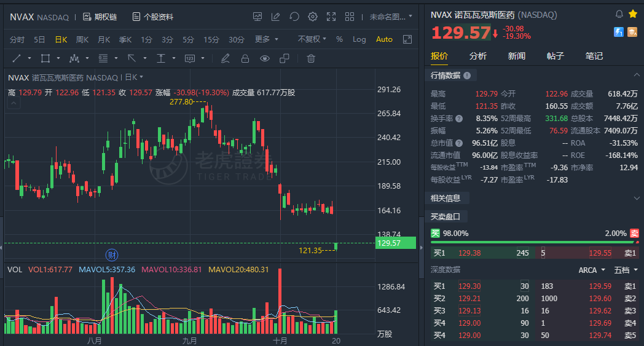The image size is (644, 346).
Task: Open stock profile (个股资料)
Action: pos(153,17)
